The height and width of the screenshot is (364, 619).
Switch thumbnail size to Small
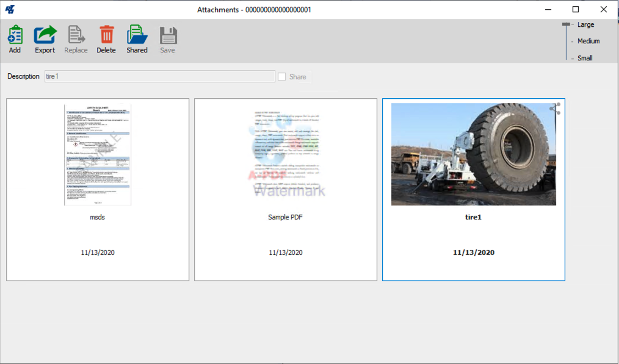(x=585, y=58)
